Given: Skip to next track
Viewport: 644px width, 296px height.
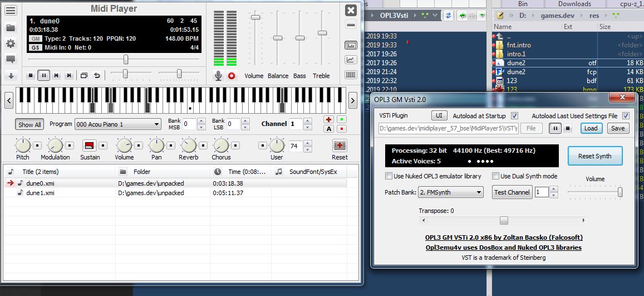Looking at the screenshot, I should pos(69,75).
